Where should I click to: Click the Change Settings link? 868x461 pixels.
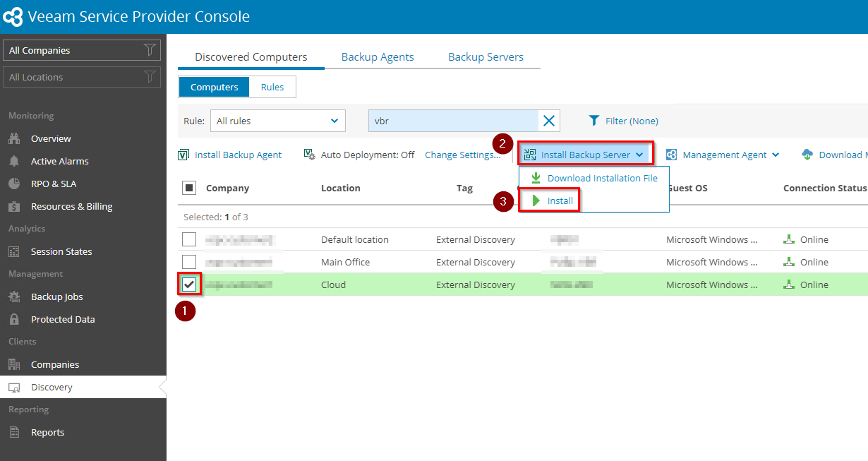(463, 155)
